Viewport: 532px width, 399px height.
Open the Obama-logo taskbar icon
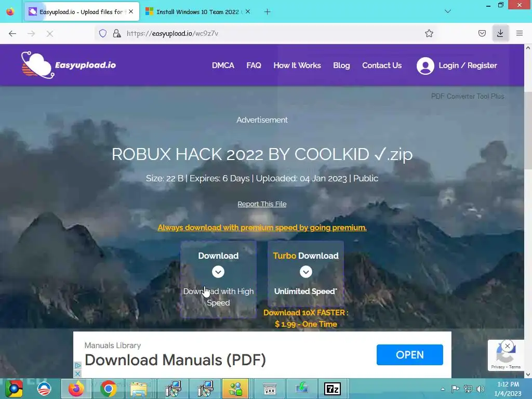45,389
